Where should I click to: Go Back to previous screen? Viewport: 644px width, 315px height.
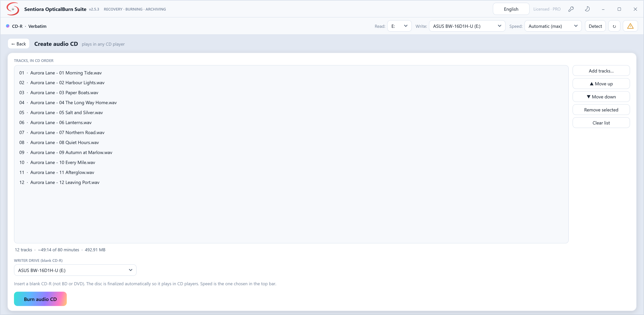[x=19, y=44]
